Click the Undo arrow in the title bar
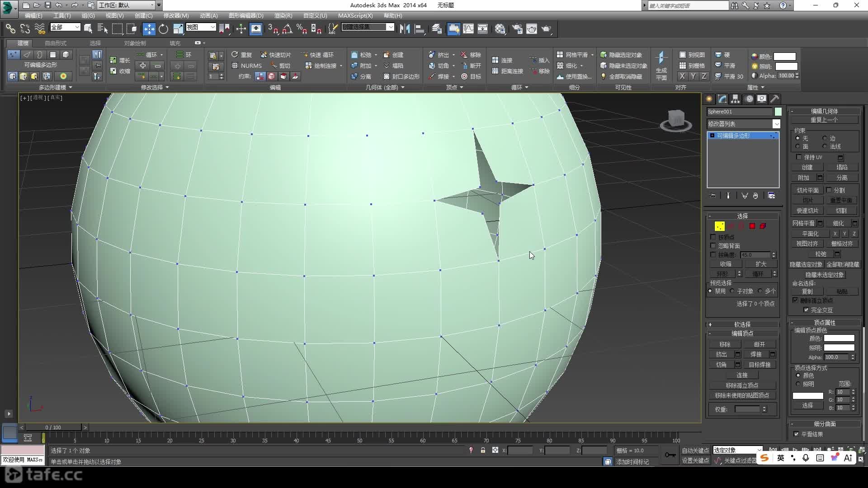 pos(59,5)
